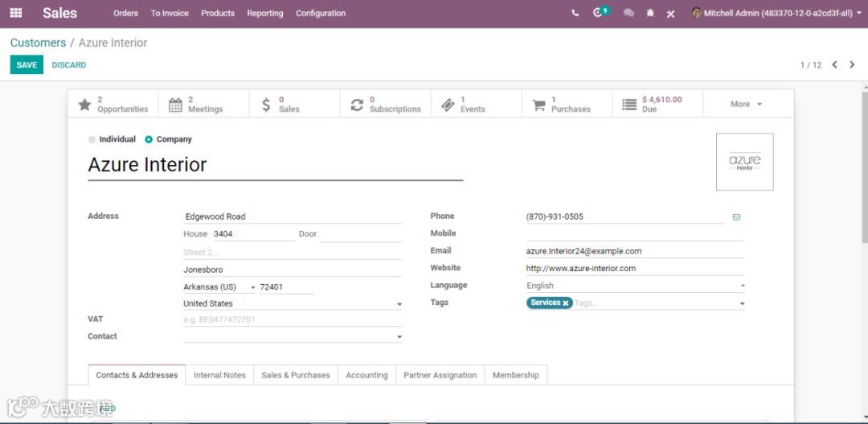This screenshot has height=424, width=868.
Task: Open the United States country dropdown
Action: click(x=293, y=304)
